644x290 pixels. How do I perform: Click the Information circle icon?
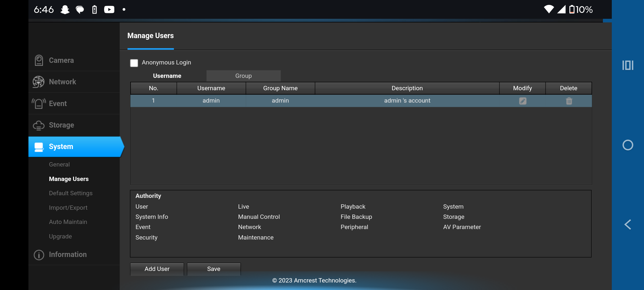[39, 255]
